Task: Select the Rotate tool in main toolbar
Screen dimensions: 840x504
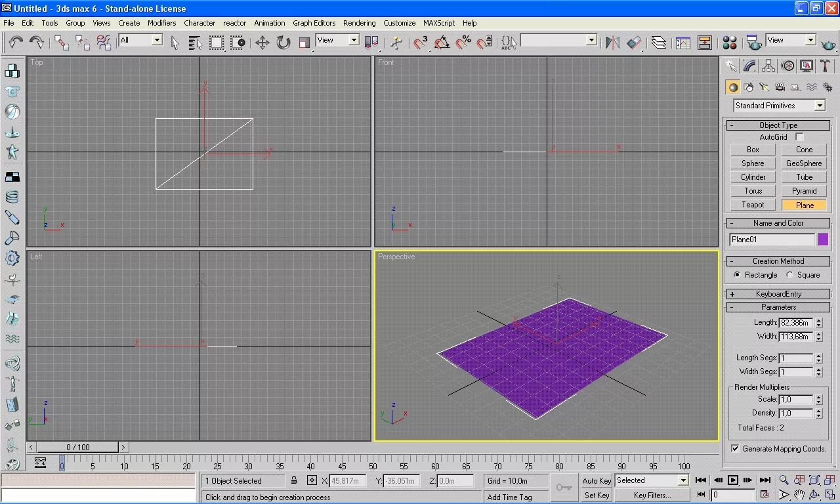Action: tap(283, 43)
